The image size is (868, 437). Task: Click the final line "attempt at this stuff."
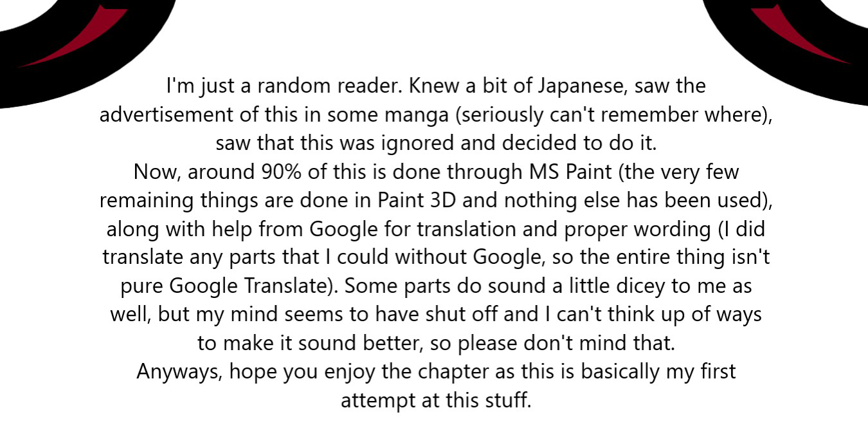tap(436, 400)
